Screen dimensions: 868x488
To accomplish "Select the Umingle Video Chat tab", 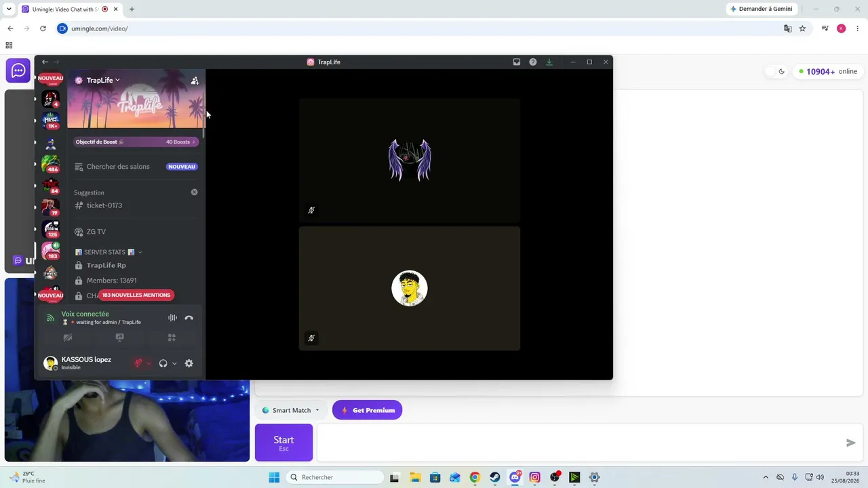I will (x=69, y=9).
